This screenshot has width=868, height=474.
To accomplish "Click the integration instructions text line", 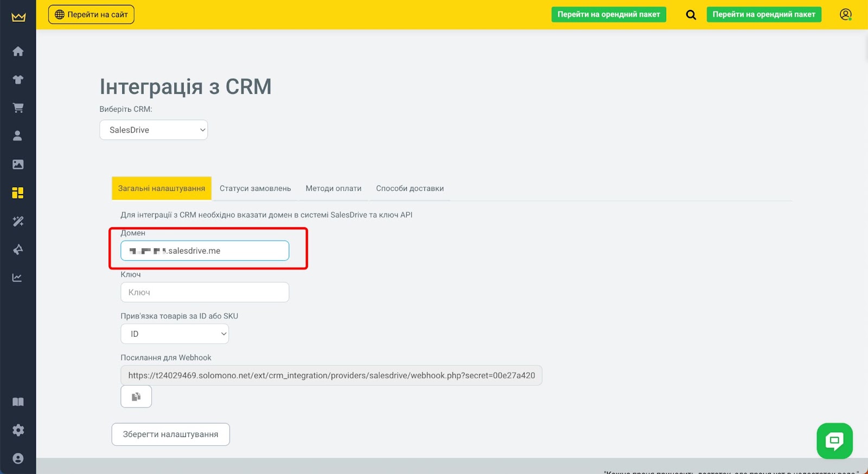I will (266, 215).
